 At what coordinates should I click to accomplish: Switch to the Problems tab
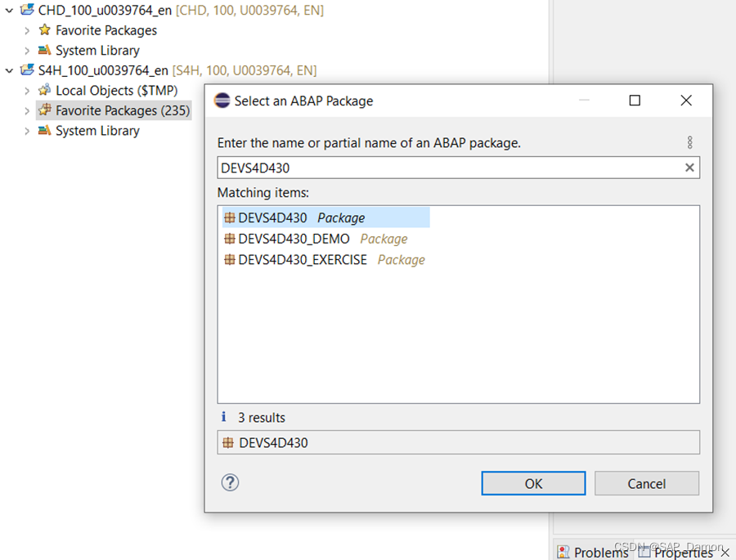click(592, 552)
